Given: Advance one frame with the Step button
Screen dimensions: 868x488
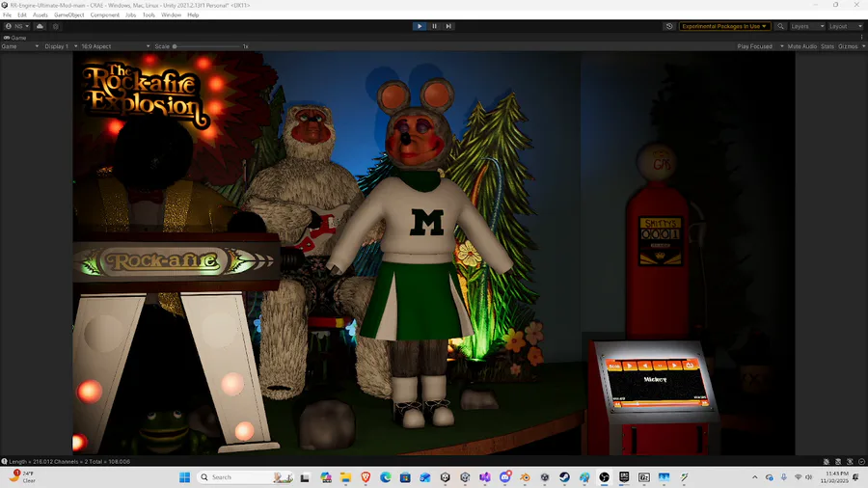Looking at the screenshot, I should [x=448, y=26].
